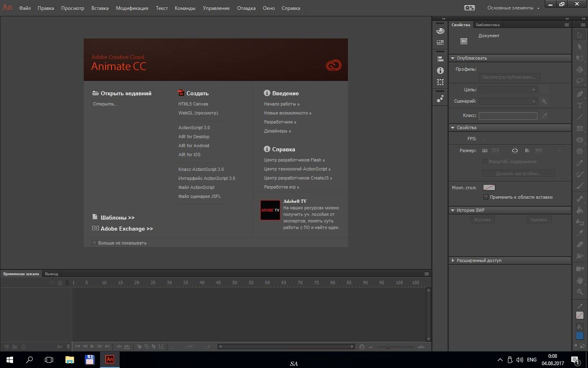Switch to the 'Библиотека' tab
The width and height of the screenshot is (588, 368).
[488, 25]
